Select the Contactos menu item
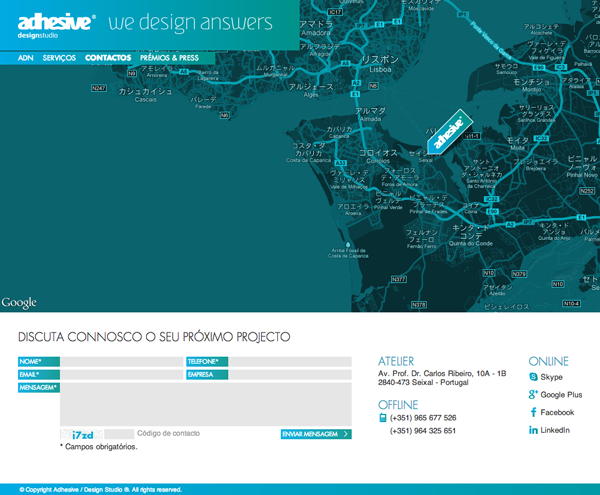The width and height of the screenshot is (600, 495). coord(108,58)
